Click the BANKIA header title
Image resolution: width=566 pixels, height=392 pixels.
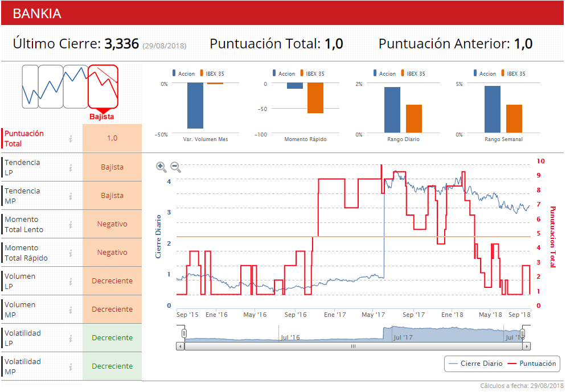[37, 14]
